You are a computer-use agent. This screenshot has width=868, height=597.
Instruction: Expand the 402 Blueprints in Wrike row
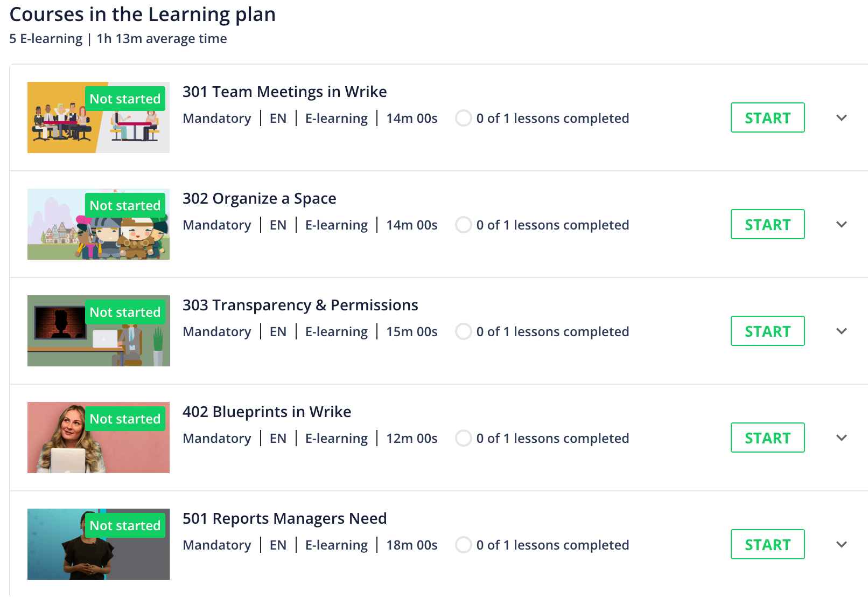coord(841,438)
